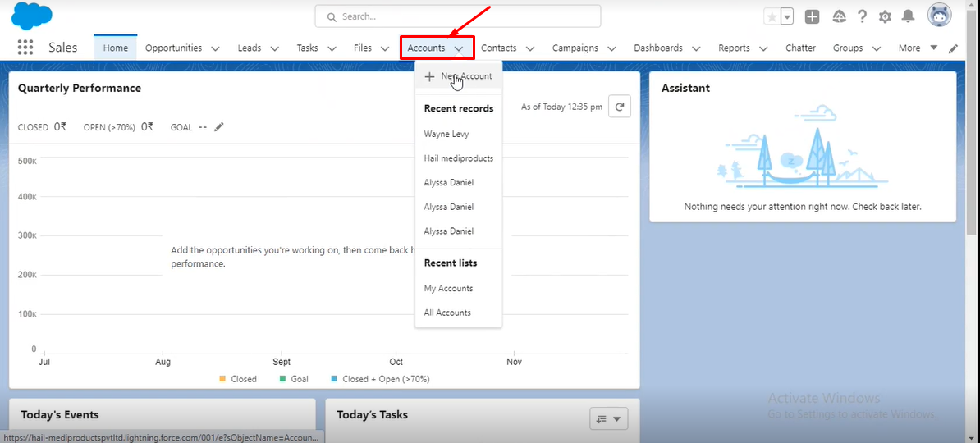
Task: Open the Groups tab
Action: pyautogui.click(x=848, y=48)
